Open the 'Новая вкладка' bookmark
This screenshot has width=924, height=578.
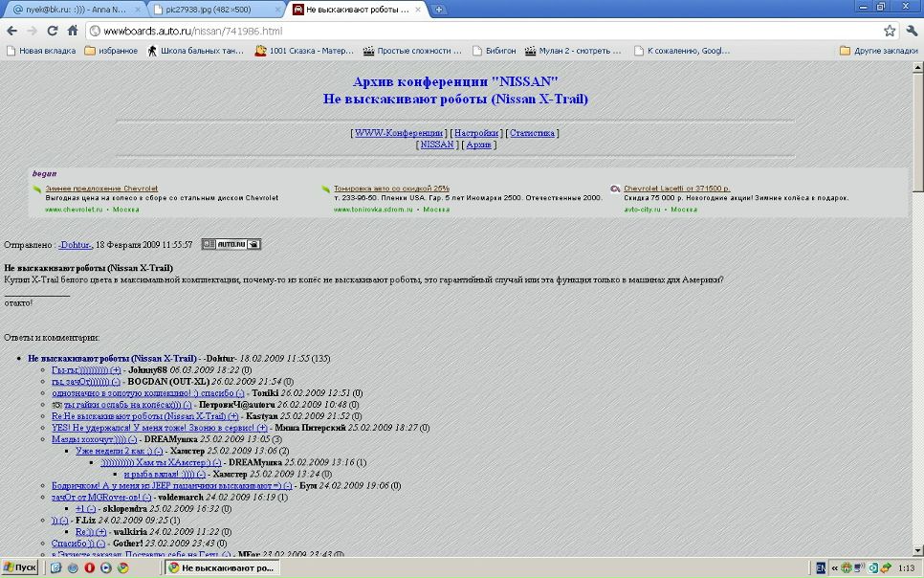[x=41, y=51]
